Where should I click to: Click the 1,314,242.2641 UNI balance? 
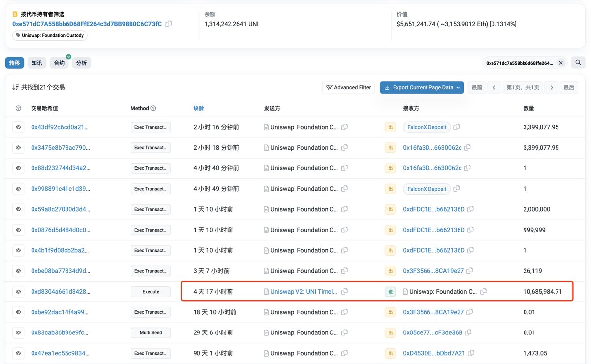[231, 24]
